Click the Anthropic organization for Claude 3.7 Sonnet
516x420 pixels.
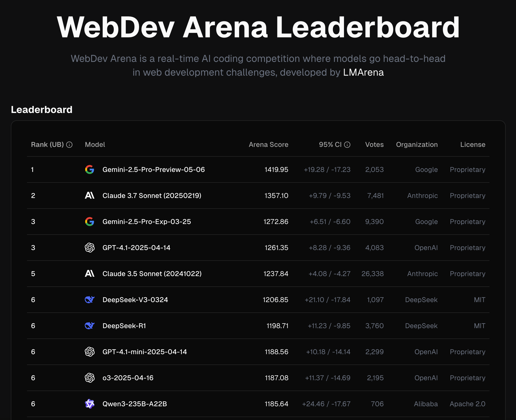tap(422, 196)
